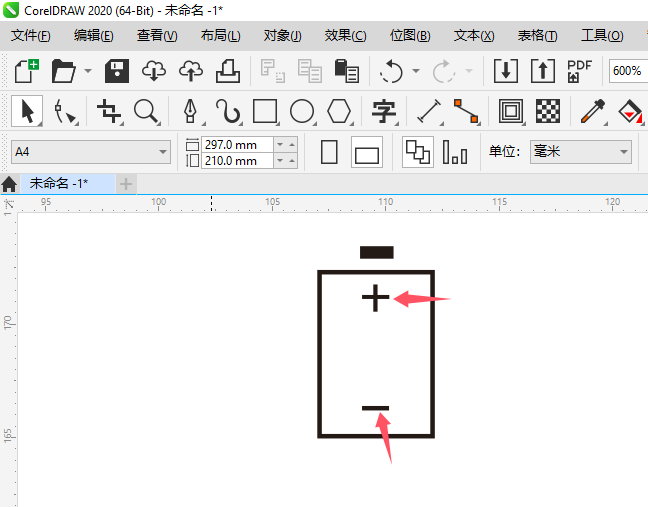
Task: Select the Connector tool
Action: coord(466,111)
